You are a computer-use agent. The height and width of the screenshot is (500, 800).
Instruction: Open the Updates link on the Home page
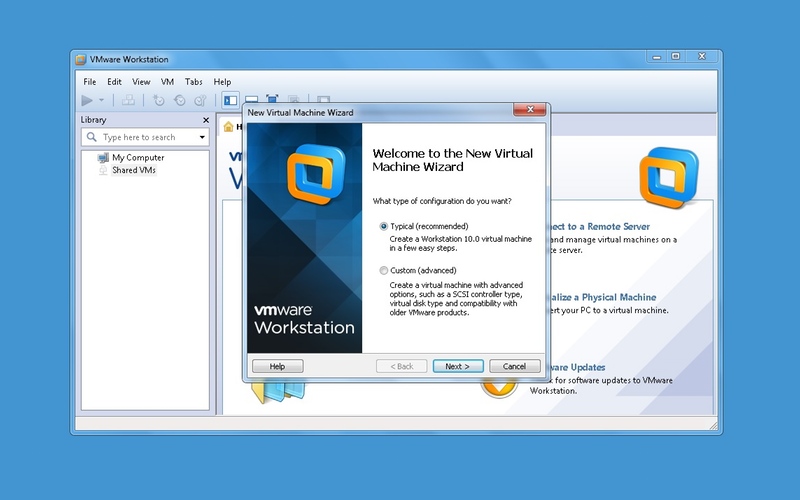(578, 367)
